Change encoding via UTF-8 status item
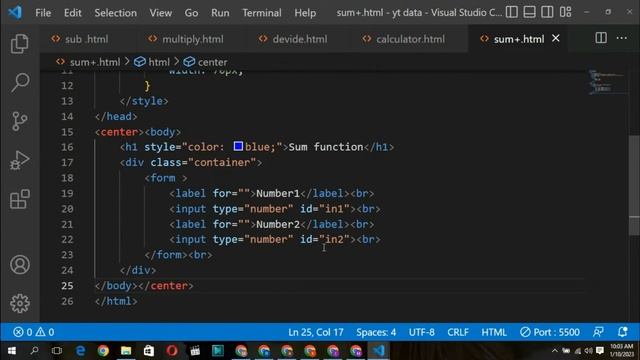Viewport: 640px width, 360px height. pyautogui.click(x=422, y=332)
